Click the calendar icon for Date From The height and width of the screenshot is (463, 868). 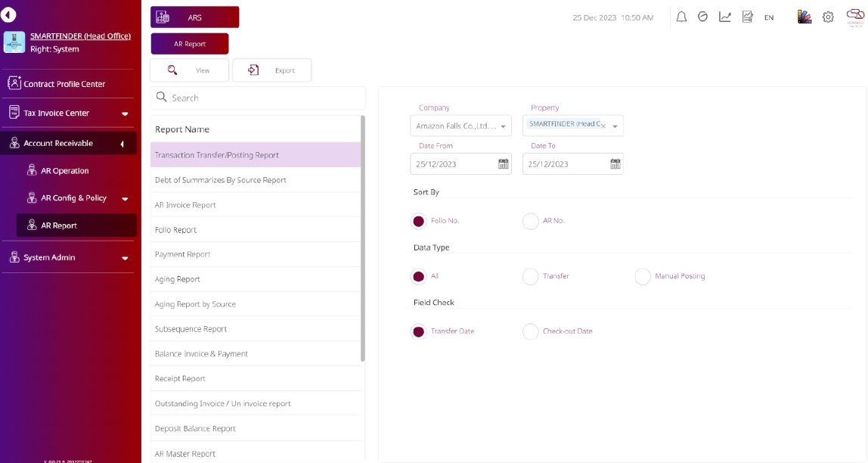[504, 163]
